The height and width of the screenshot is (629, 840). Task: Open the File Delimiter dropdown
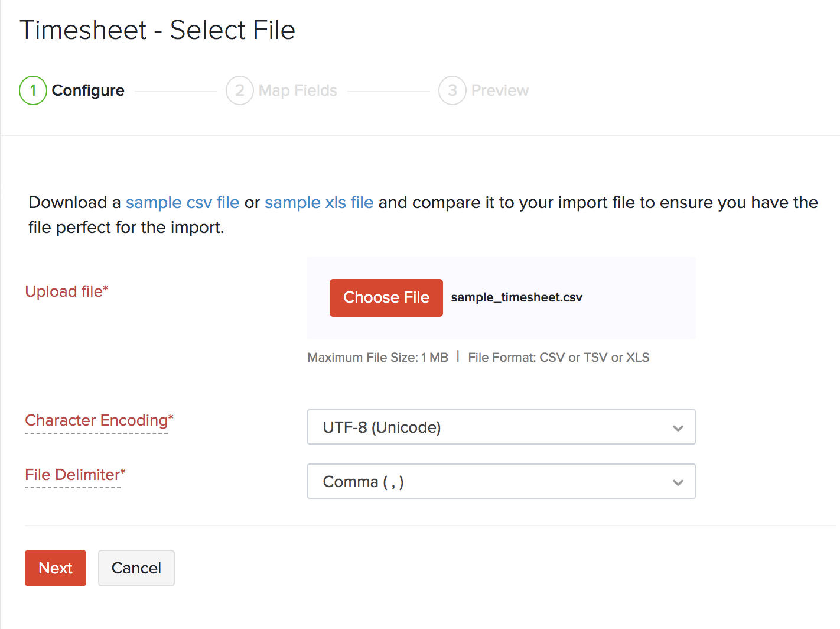pos(501,481)
